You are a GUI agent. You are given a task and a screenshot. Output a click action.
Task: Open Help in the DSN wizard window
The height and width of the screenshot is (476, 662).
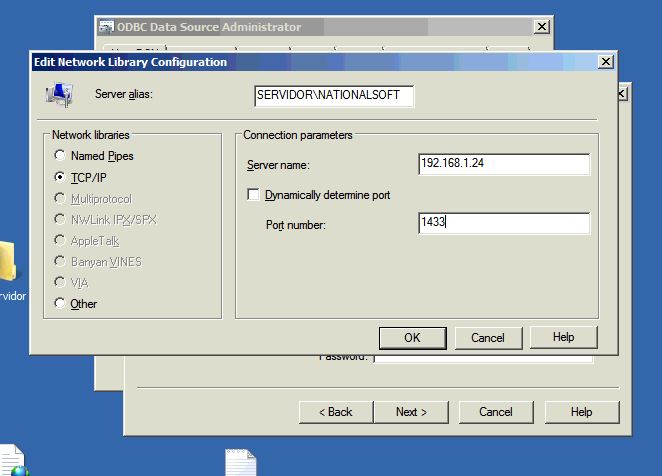pyautogui.click(x=582, y=412)
